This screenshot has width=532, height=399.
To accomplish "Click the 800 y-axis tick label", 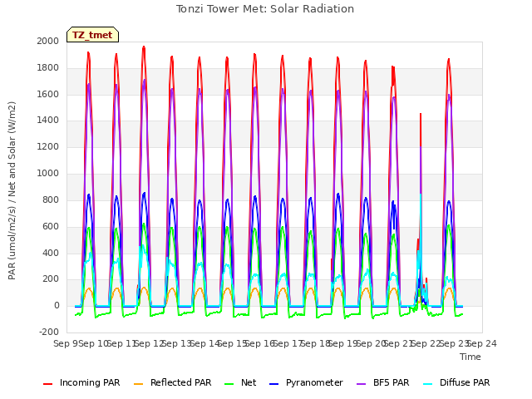I will [x=51, y=199].
